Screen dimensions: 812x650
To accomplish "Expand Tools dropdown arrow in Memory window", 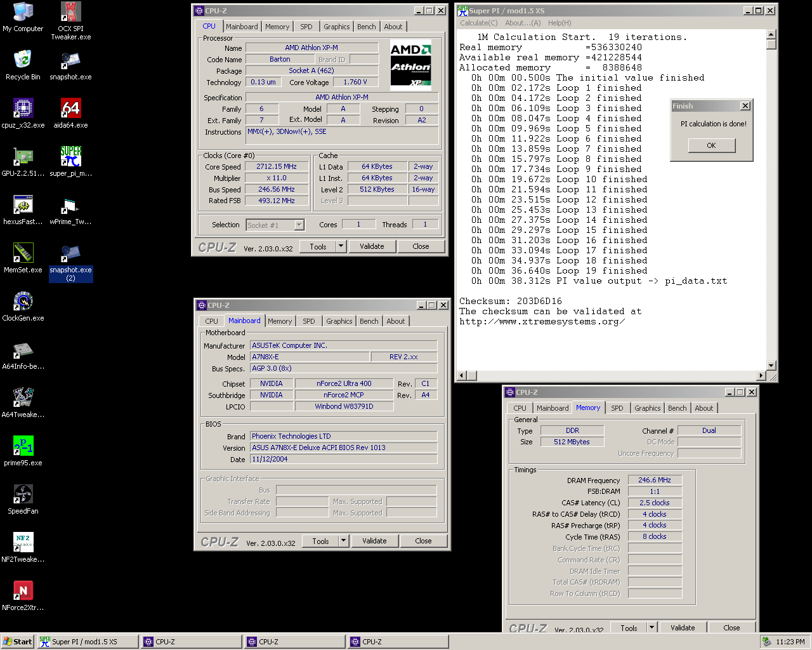I will 652,627.
